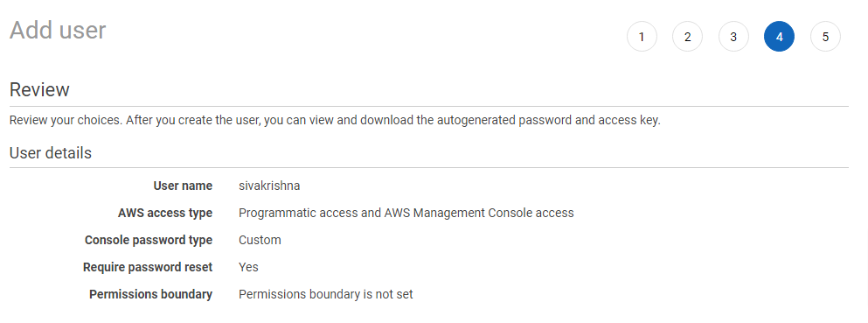Advance to step 5 circle
Image resolution: width=868 pixels, height=323 pixels.
pyautogui.click(x=825, y=37)
